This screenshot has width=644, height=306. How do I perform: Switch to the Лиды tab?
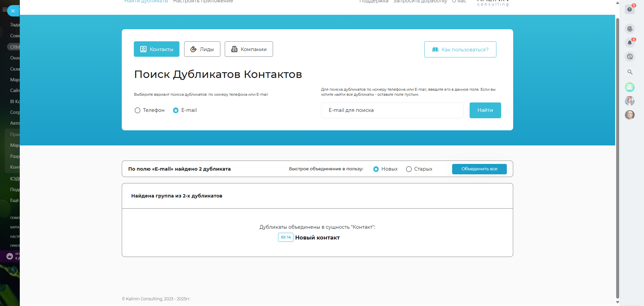point(202,49)
